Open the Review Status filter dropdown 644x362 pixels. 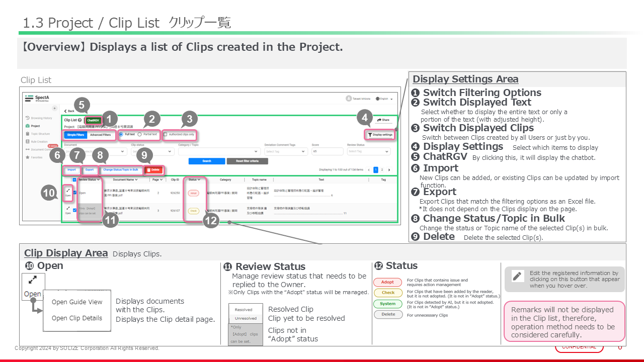[368, 151]
